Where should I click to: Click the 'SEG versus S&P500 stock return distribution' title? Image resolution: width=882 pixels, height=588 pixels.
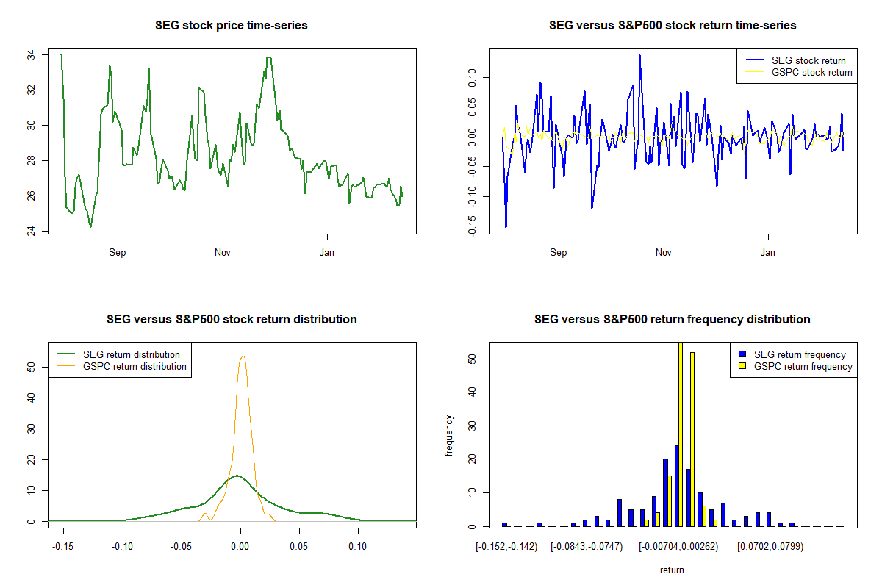[x=232, y=320]
